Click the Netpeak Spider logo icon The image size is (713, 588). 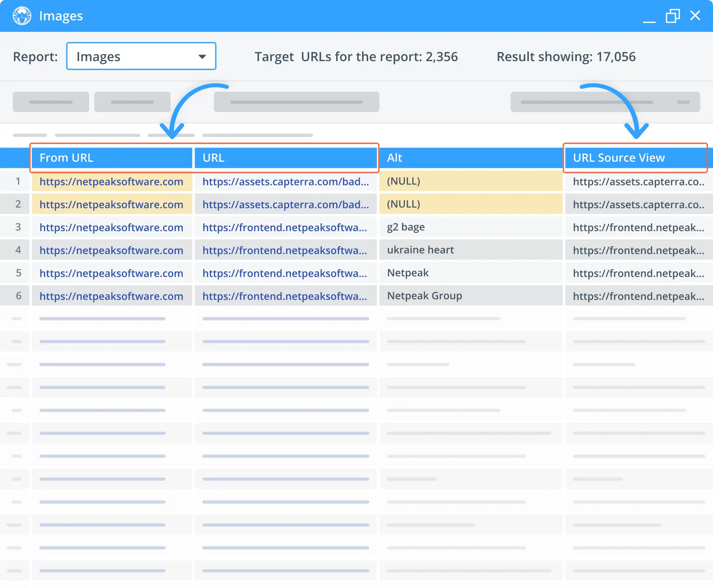coord(22,16)
